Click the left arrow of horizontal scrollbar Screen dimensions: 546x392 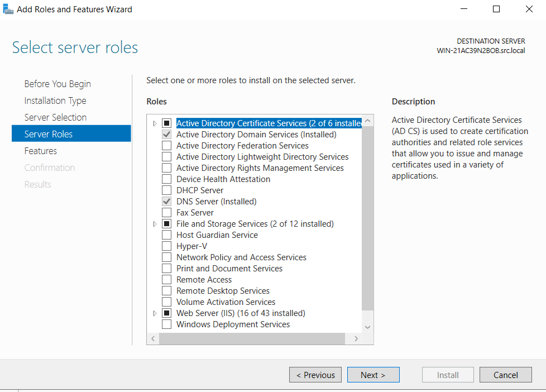153,339
